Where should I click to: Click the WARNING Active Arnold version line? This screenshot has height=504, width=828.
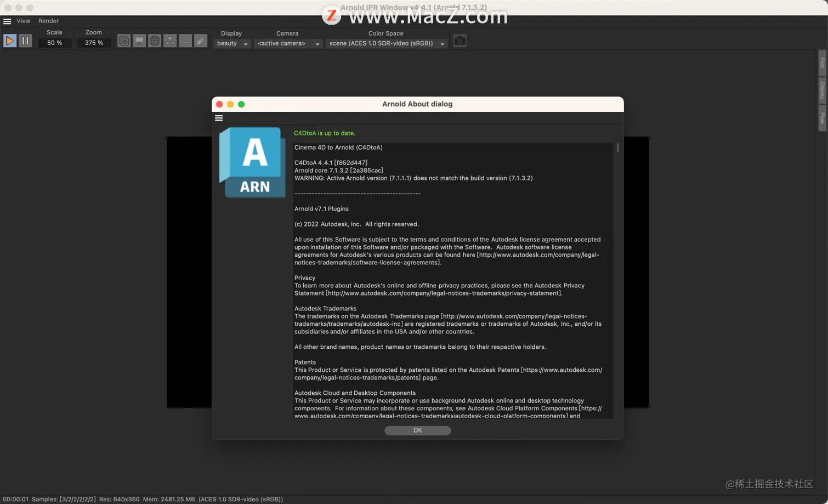coord(413,178)
